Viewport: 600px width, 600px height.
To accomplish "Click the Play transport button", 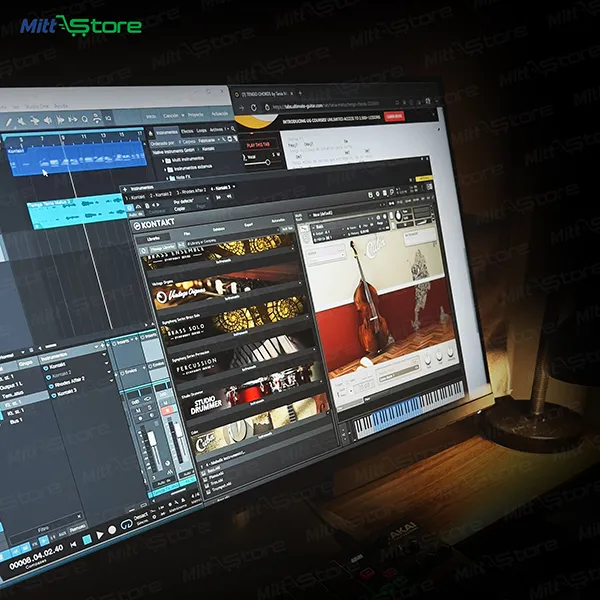I will point(99,535).
